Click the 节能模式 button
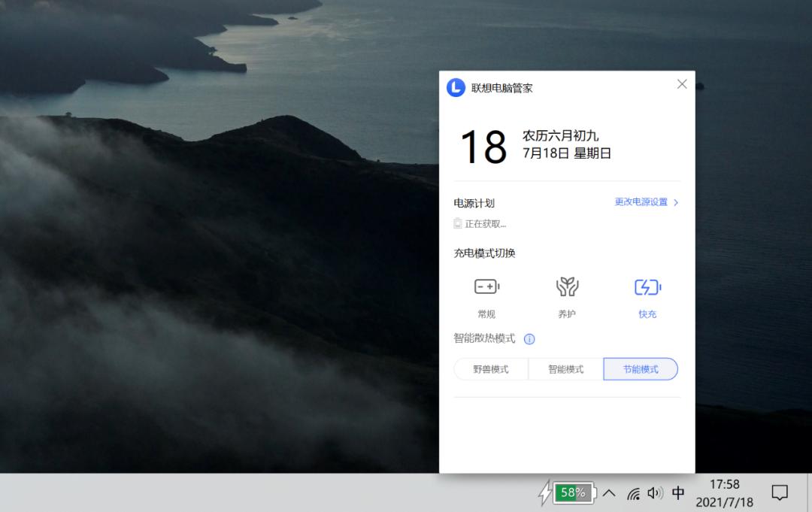This screenshot has width=812, height=512. pyautogui.click(x=641, y=369)
